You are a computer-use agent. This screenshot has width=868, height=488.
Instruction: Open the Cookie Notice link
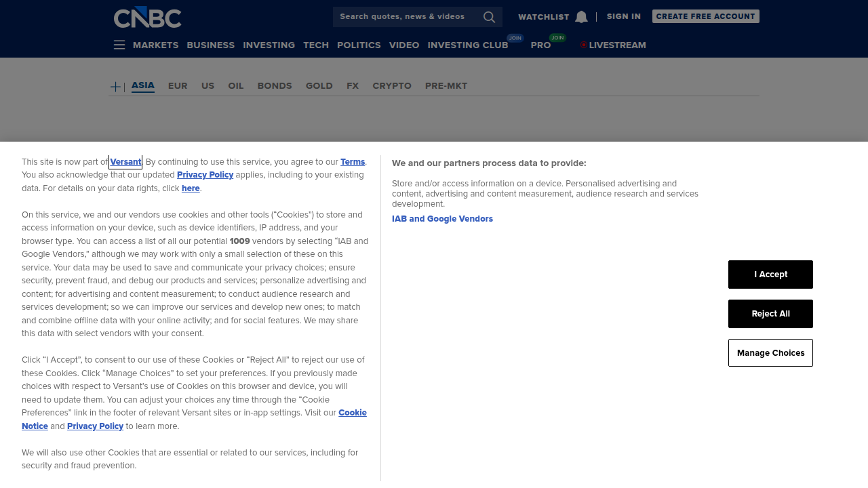353,413
